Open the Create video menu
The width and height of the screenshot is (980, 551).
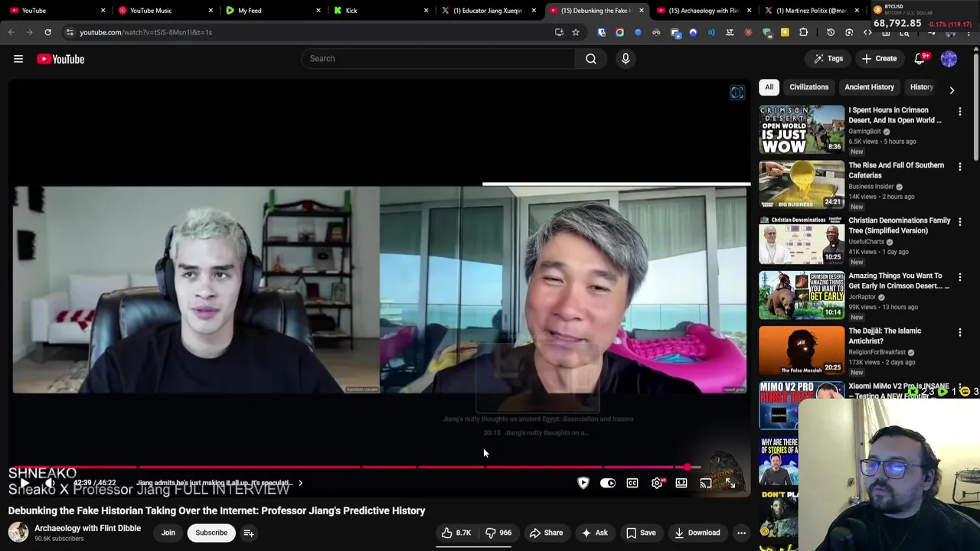(879, 59)
